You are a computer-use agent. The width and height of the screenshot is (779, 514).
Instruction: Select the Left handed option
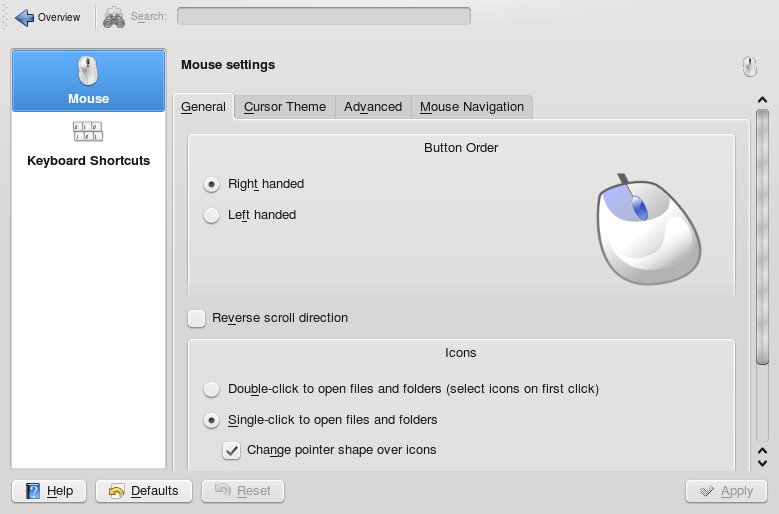pyautogui.click(x=211, y=215)
